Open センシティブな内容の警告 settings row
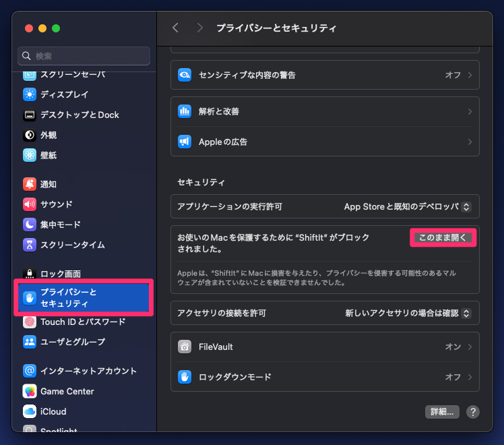Screen dimensions: 504x445 coord(325,75)
